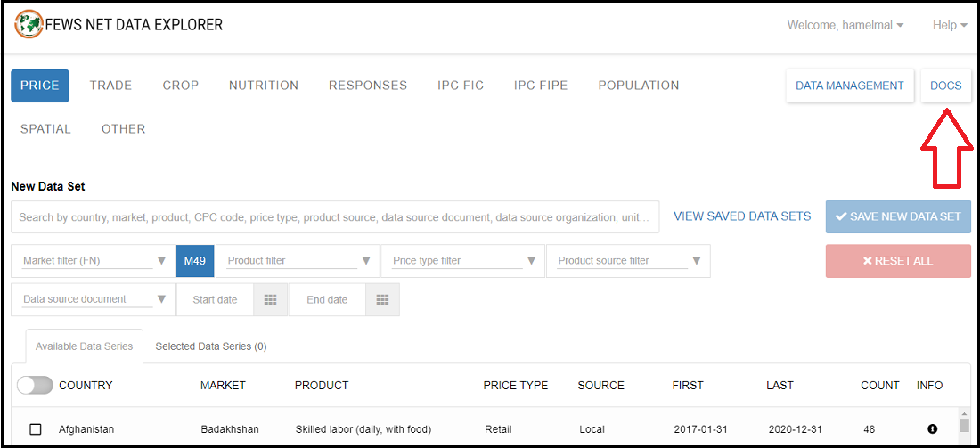Click the DOCS button
Image resolution: width=980 pixels, height=448 pixels.
945,86
